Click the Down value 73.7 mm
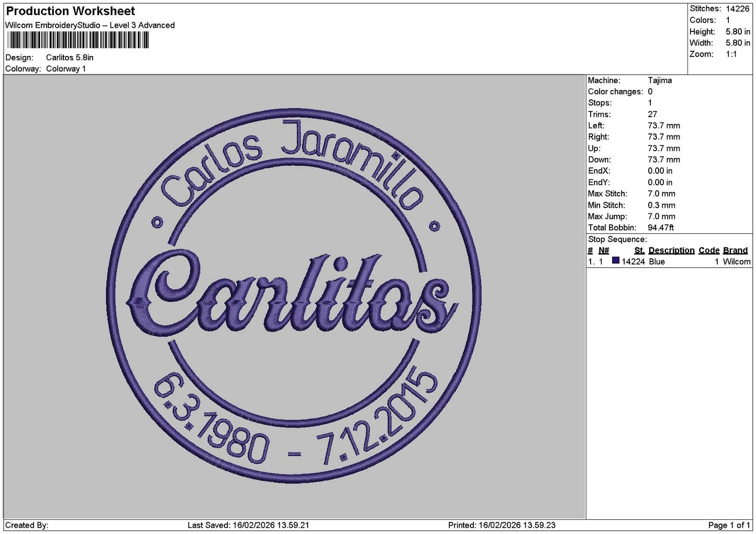Image resolution: width=756 pixels, height=534 pixels. pyautogui.click(x=664, y=160)
